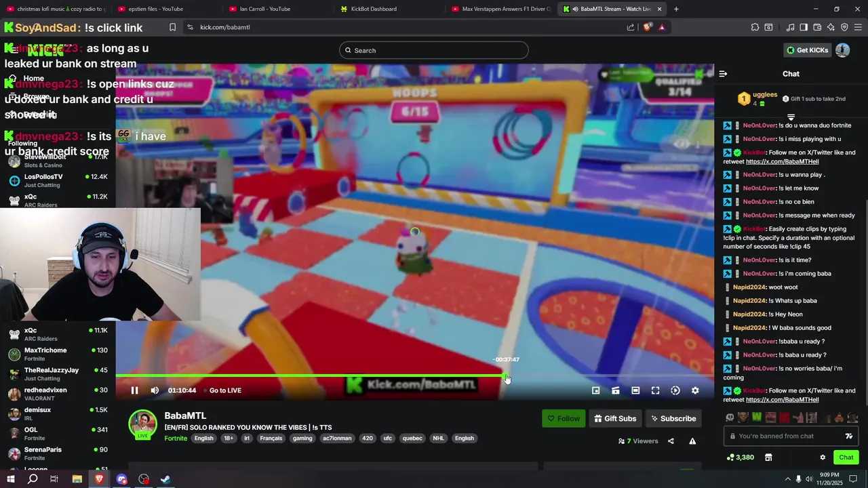Switch to KickBot Dashboard tab

[390, 9]
